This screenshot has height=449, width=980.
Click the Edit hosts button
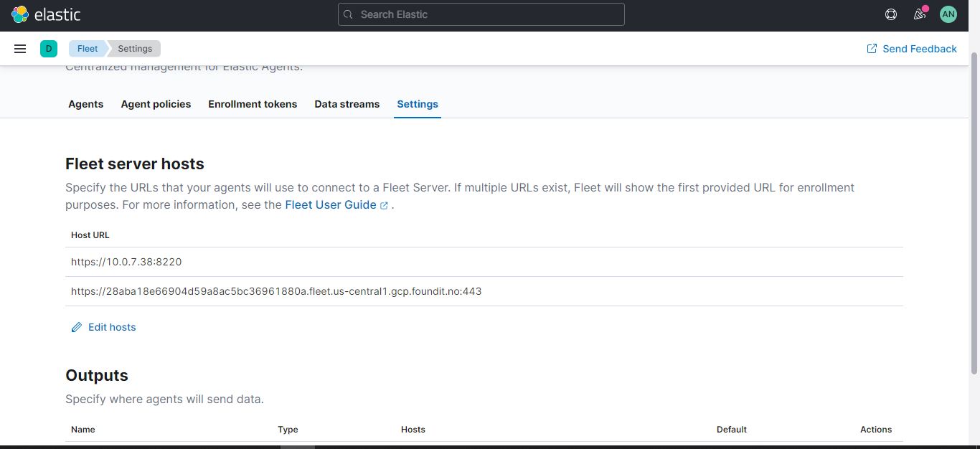[x=112, y=327]
